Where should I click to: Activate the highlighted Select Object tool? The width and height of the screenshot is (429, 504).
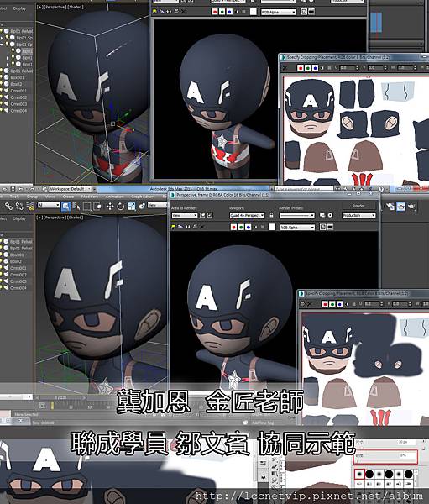65,206
